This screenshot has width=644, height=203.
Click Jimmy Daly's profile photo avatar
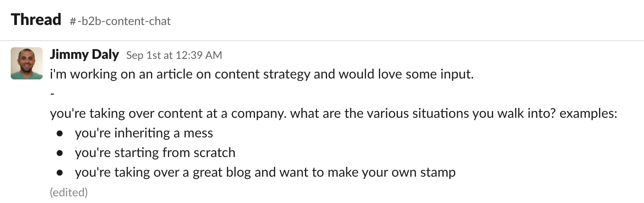coord(26,63)
